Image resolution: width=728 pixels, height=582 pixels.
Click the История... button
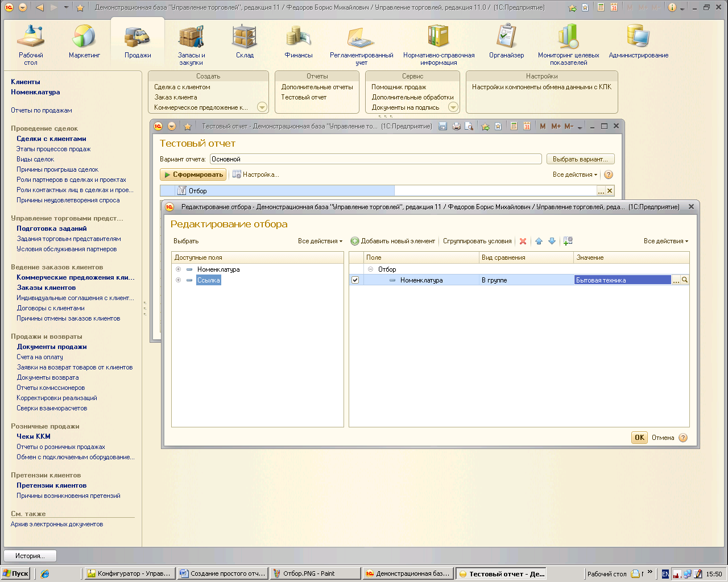[x=30, y=556]
